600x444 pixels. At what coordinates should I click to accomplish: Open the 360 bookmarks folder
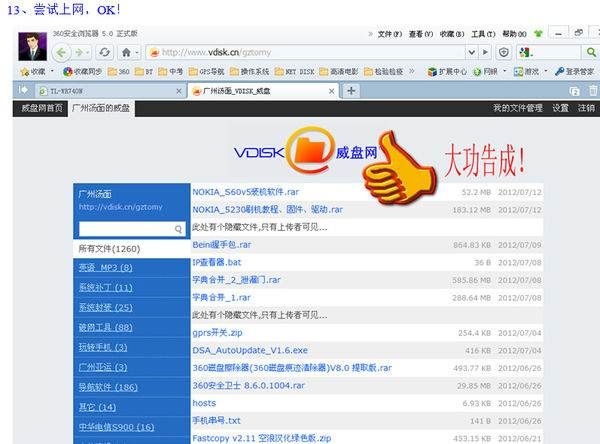[119, 72]
